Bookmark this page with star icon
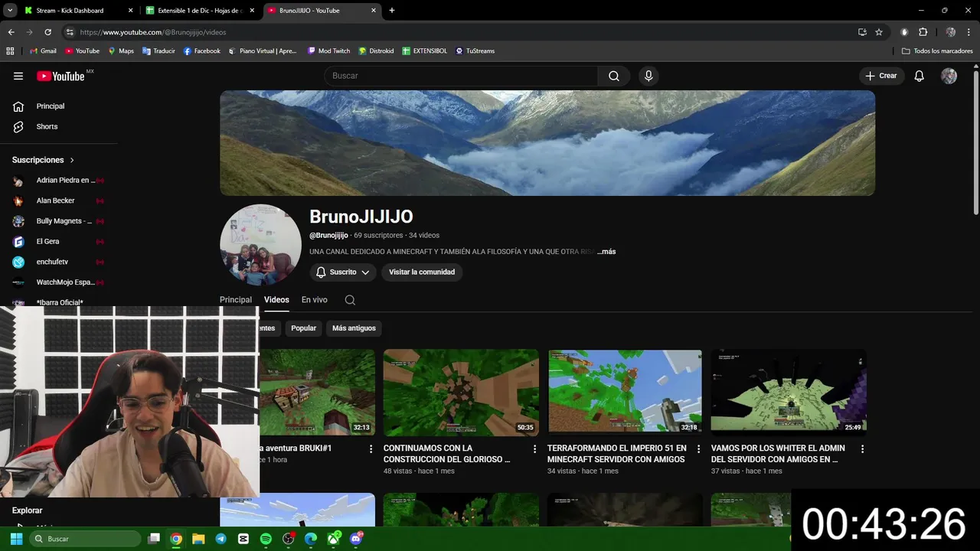Screen dimensions: 980x551 click(x=879, y=32)
